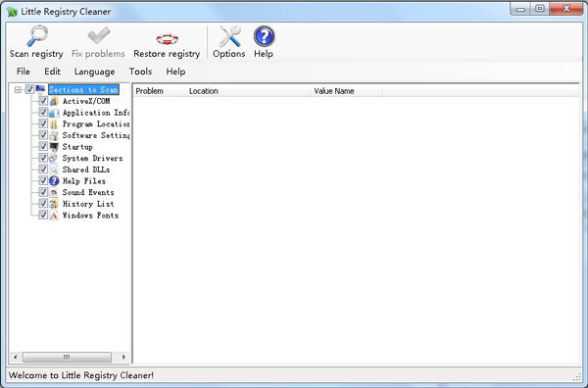
Task: Uncheck the Sections to Scan root checkbox
Action: 29,89
